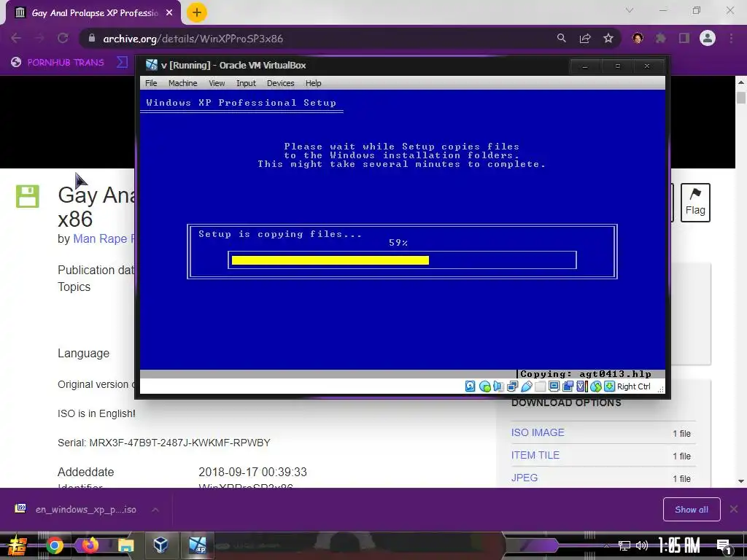Open a new browser tab

pyautogui.click(x=196, y=12)
